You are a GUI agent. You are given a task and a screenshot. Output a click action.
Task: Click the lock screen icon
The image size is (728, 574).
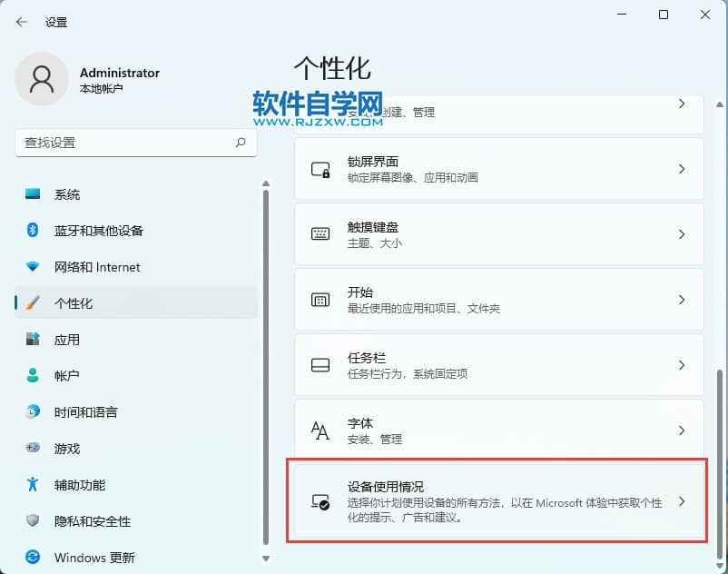320,169
